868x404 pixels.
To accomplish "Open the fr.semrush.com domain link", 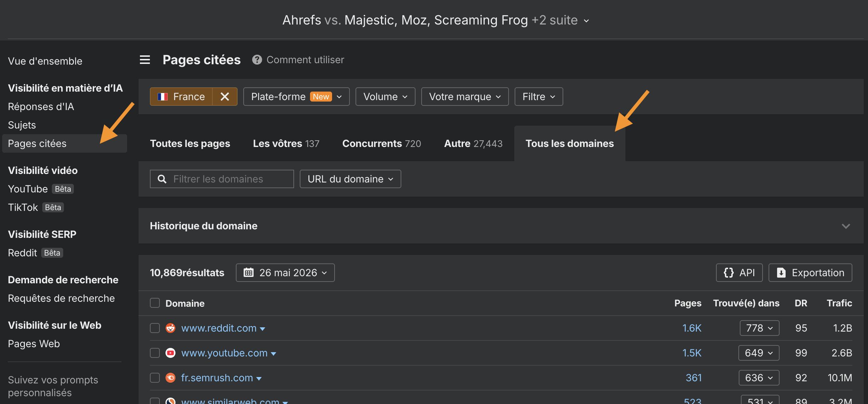I will 217,378.
